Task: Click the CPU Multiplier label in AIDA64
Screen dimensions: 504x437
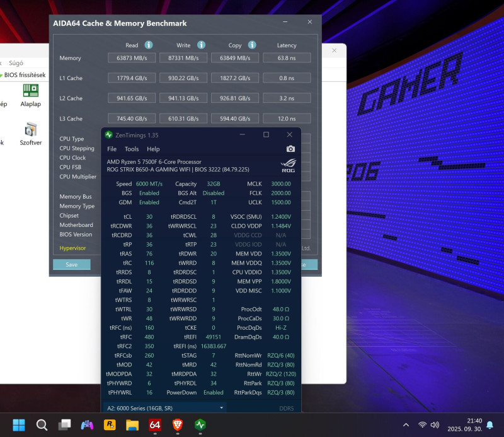Action: (77, 177)
